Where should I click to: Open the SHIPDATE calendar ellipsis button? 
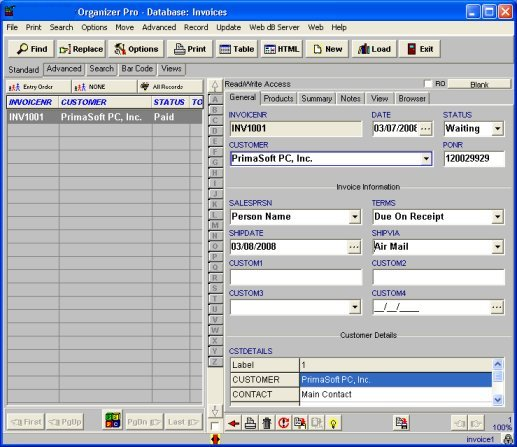coord(354,247)
